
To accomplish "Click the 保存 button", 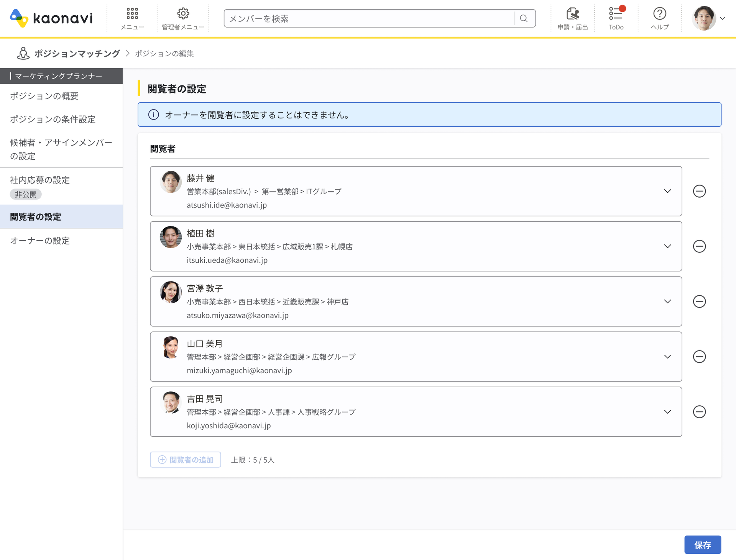I will point(702,545).
